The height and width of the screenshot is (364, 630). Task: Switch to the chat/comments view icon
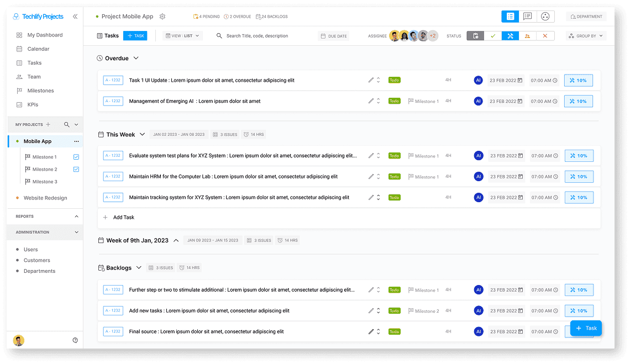[x=527, y=17]
